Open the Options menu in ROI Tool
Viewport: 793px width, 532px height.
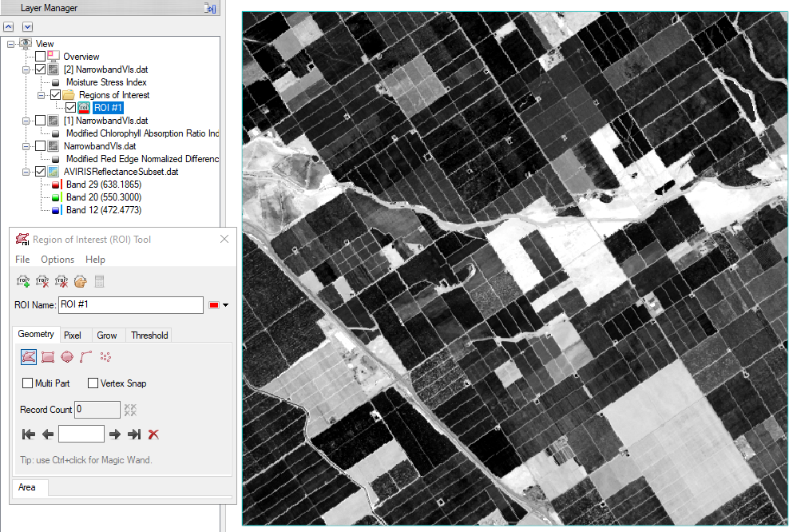57,260
